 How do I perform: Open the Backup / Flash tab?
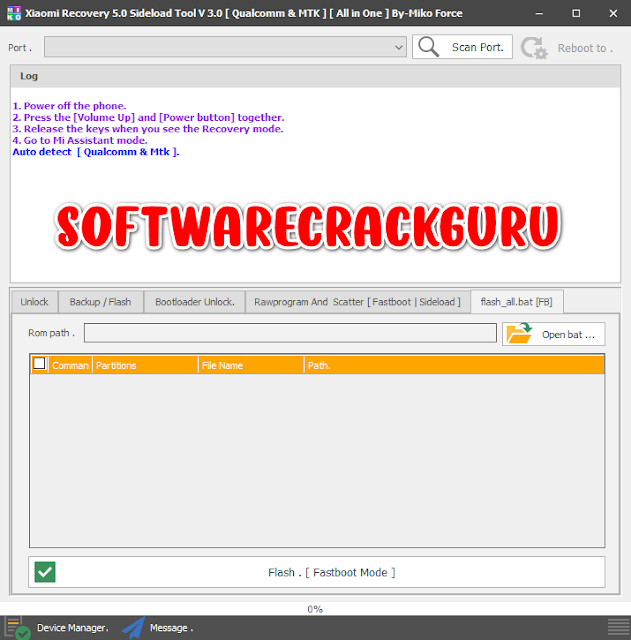click(x=100, y=302)
